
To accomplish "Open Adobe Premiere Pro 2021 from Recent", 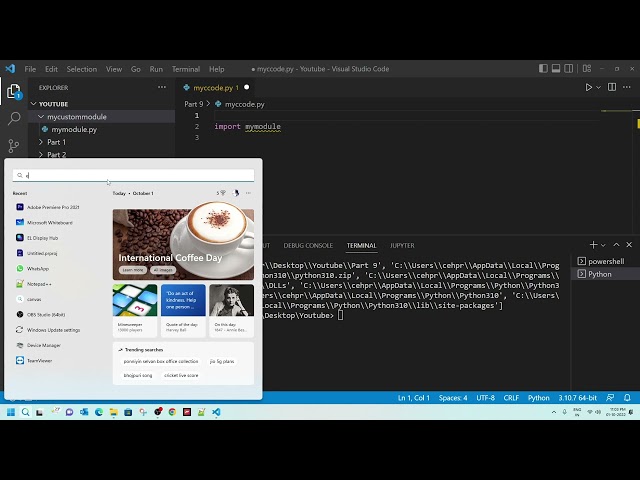I will pyautogui.click(x=53, y=207).
